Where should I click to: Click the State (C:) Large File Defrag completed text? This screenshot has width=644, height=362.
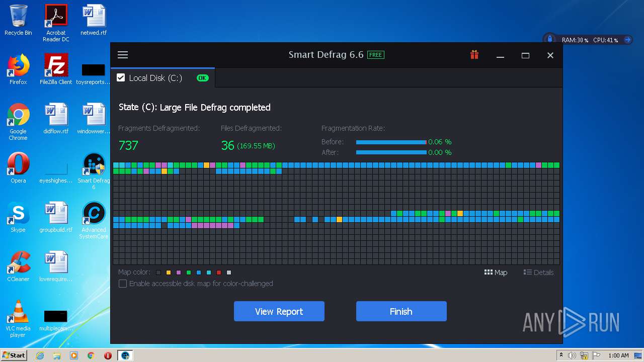tap(195, 107)
